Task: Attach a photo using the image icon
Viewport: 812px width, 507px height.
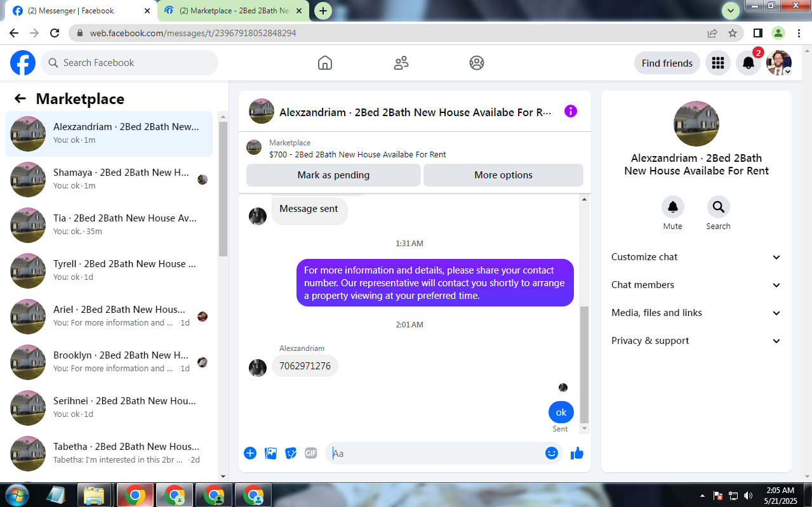Action: pos(270,453)
